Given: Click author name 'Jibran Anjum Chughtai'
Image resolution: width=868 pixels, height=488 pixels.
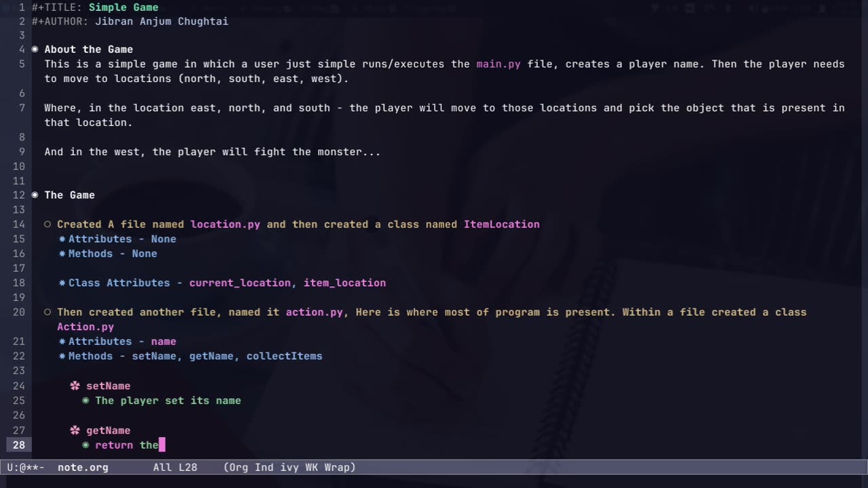Looking at the screenshot, I should point(161,22).
